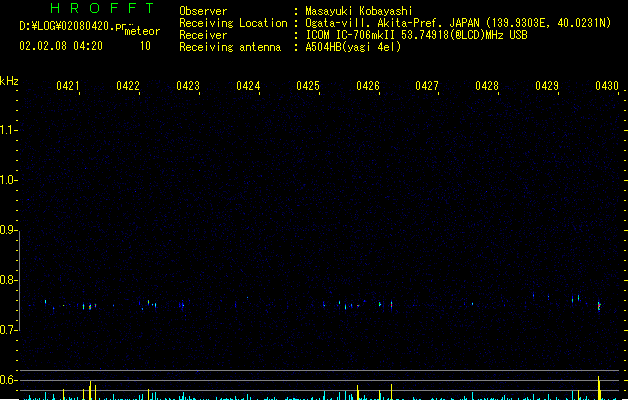
Task: Click the red meteor echo after 0426
Action: click(x=392, y=305)
